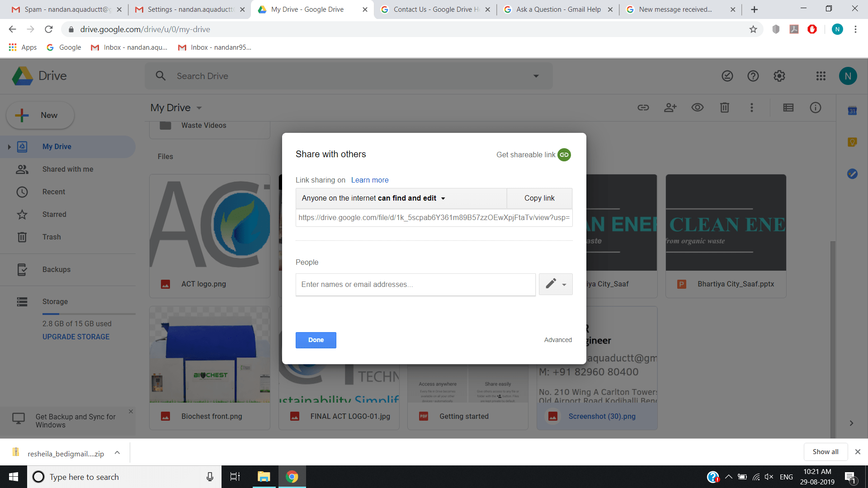The height and width of the screenshot is (488, 868).
Task: Click the Advanced sharing link
Action: [x=557, y=340]
